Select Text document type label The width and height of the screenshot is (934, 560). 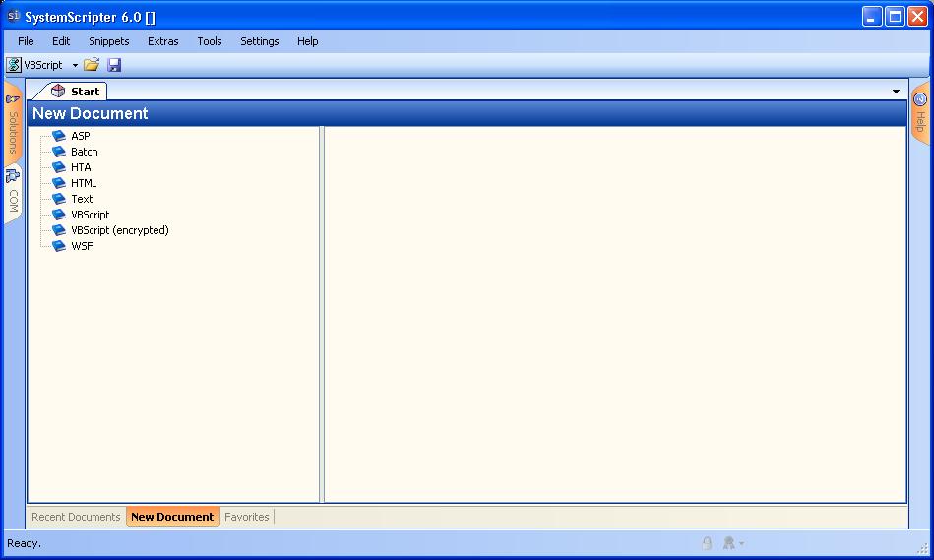82,199
